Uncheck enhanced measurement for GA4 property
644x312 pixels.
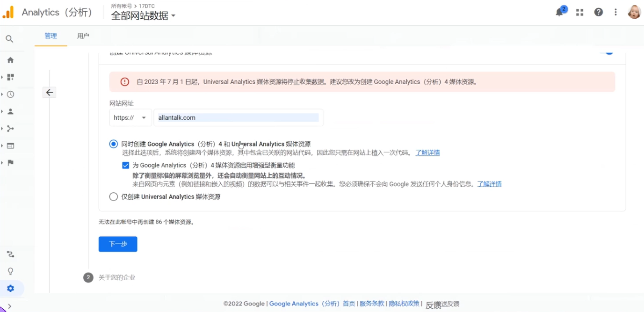pyautogui.click(x=125, y=165)
